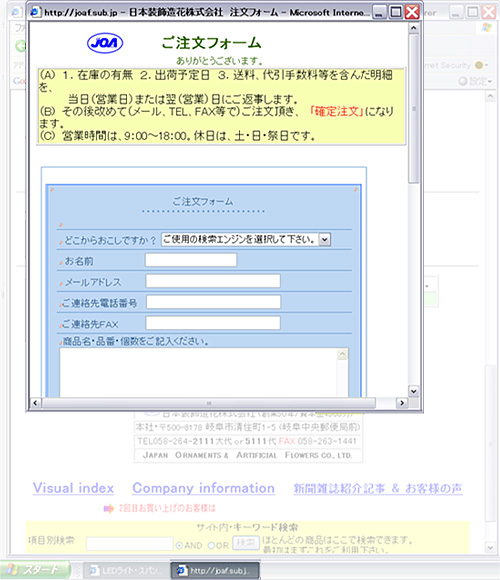The image size is (500, 580).
Task: Click the textarea scroll up arrow
Action: point(342,354)
